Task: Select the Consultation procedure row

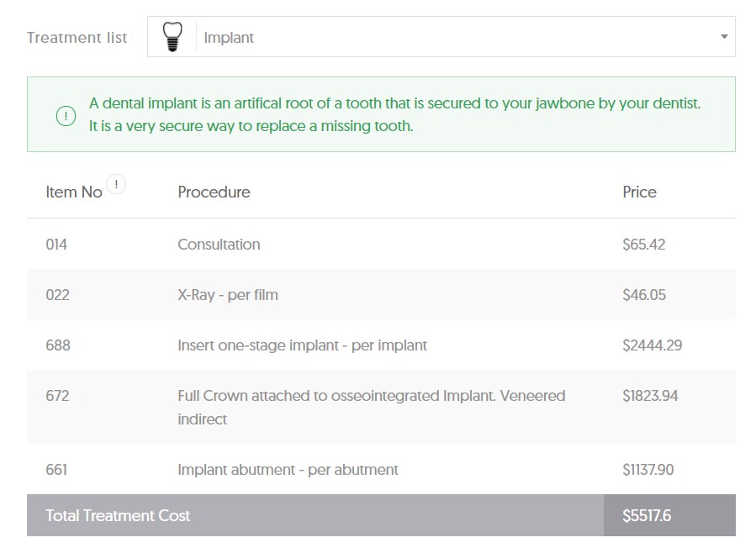Action: tap(381, 245)
